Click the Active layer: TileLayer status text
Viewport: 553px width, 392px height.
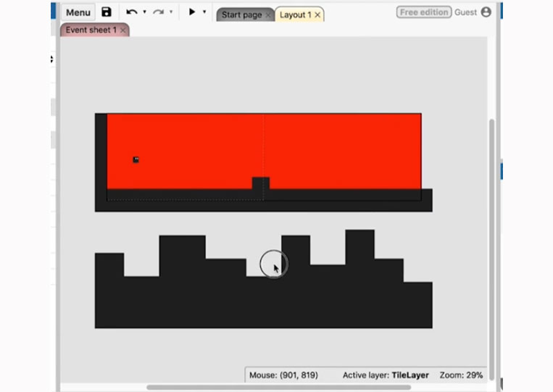click(x=386, y=375)
